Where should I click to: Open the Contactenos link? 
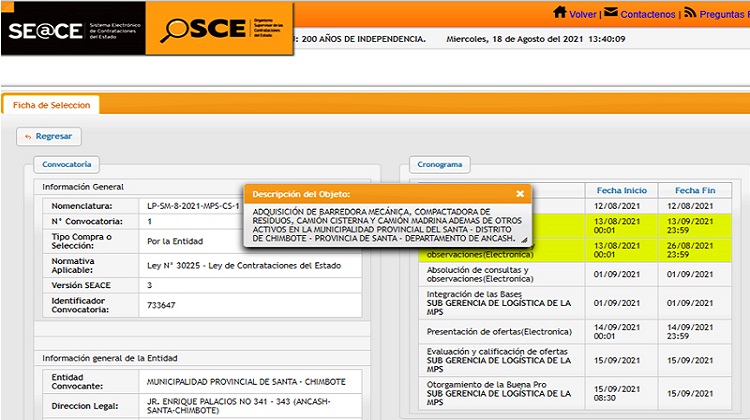pos(648,14)
